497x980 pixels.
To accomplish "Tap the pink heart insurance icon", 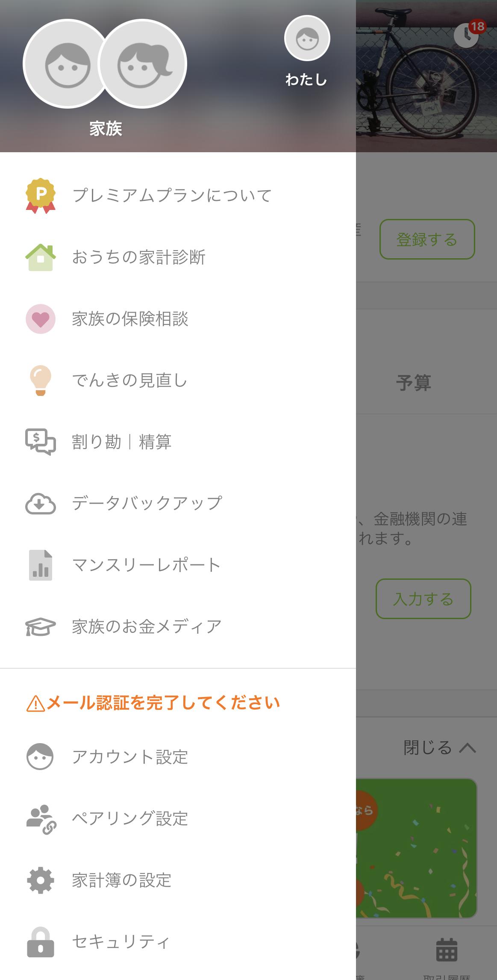I will pyautogui.click(x=41, y=319).
